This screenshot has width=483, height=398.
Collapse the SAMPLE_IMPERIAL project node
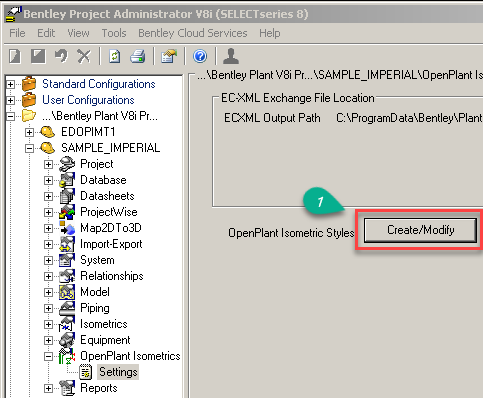coord(29,148)
